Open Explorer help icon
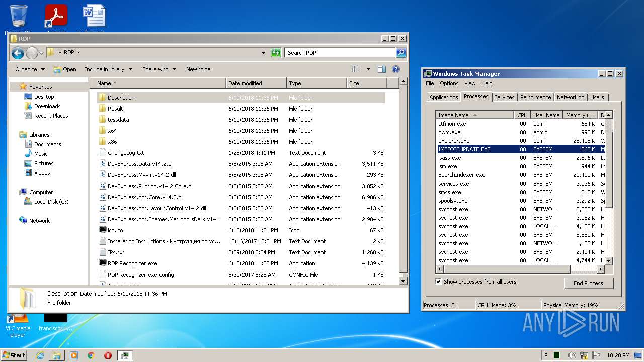Image resolution: width=644 pixels, height=362 pixels. pyautogui.click(x=396, y=69)
